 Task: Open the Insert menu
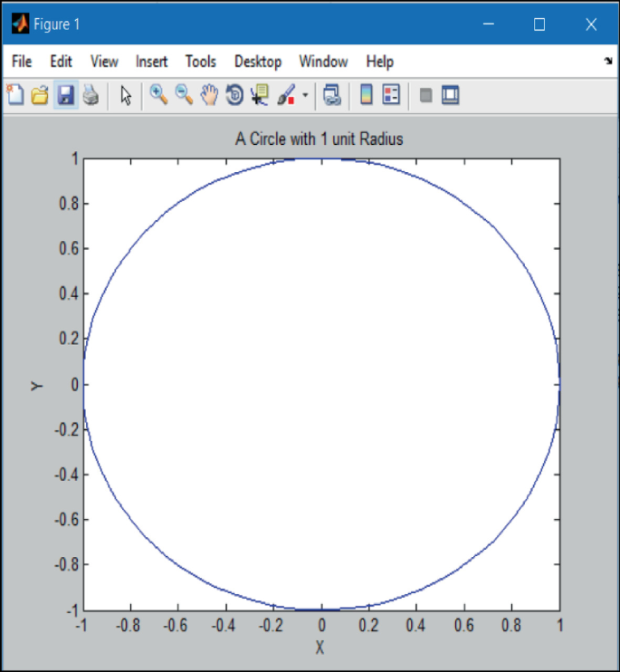coord(151,62)
